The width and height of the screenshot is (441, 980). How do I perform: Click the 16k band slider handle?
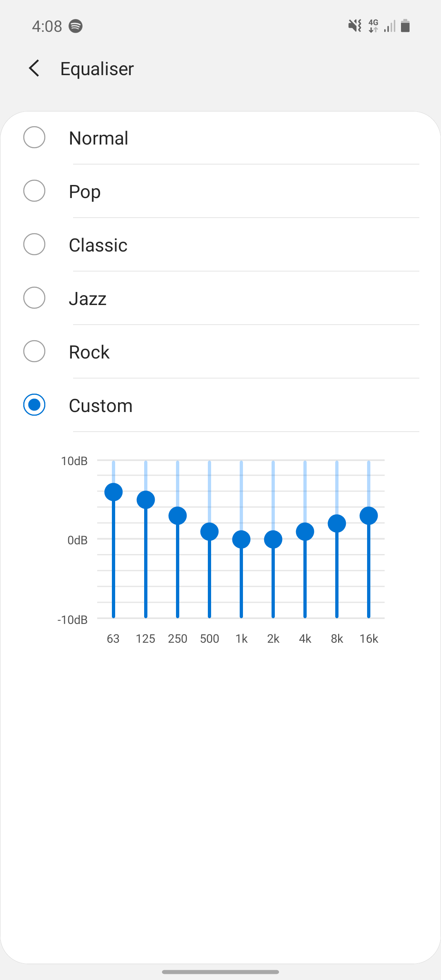369,516
